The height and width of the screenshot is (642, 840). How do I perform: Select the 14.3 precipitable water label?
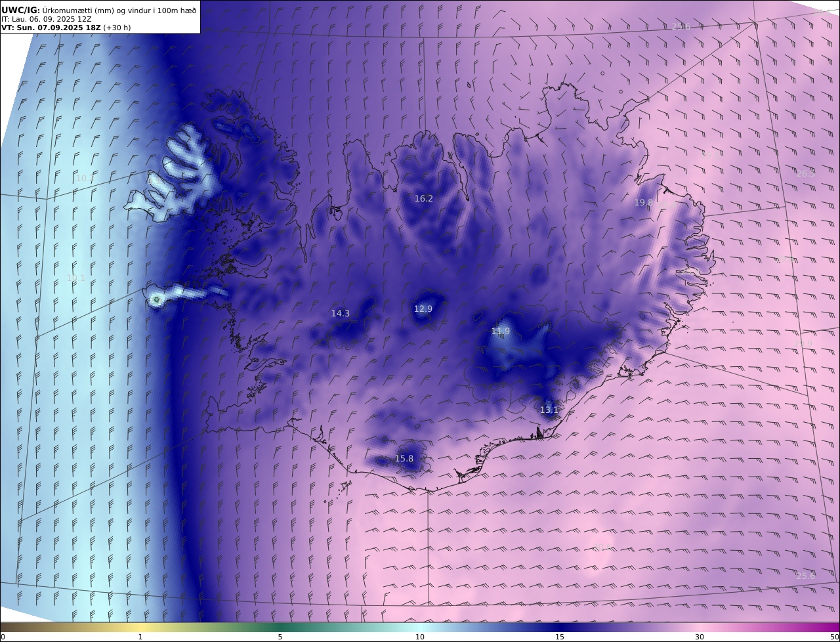(341, 314)
